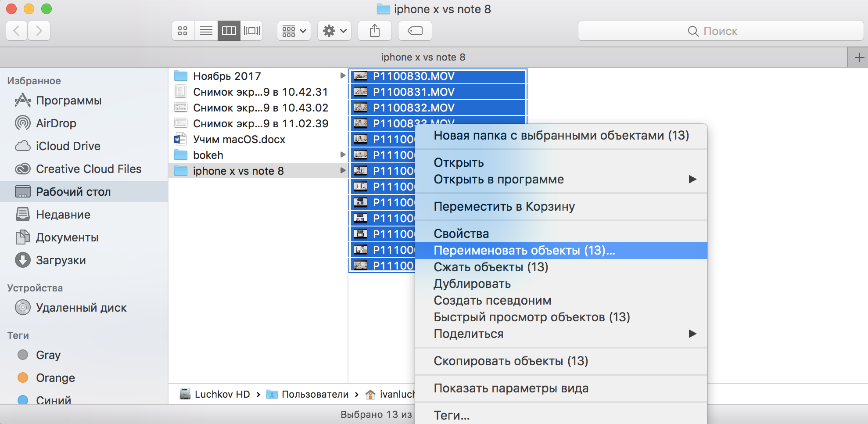
Task: Choose Свойства in the context menu
Action: point(561,234)
